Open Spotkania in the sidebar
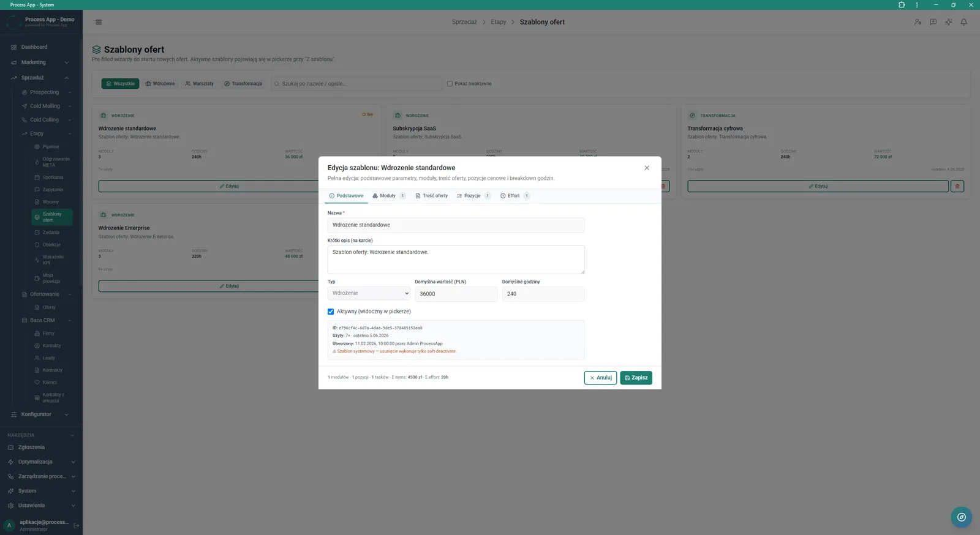Screen dimensions: 980x535 [51, 178]
